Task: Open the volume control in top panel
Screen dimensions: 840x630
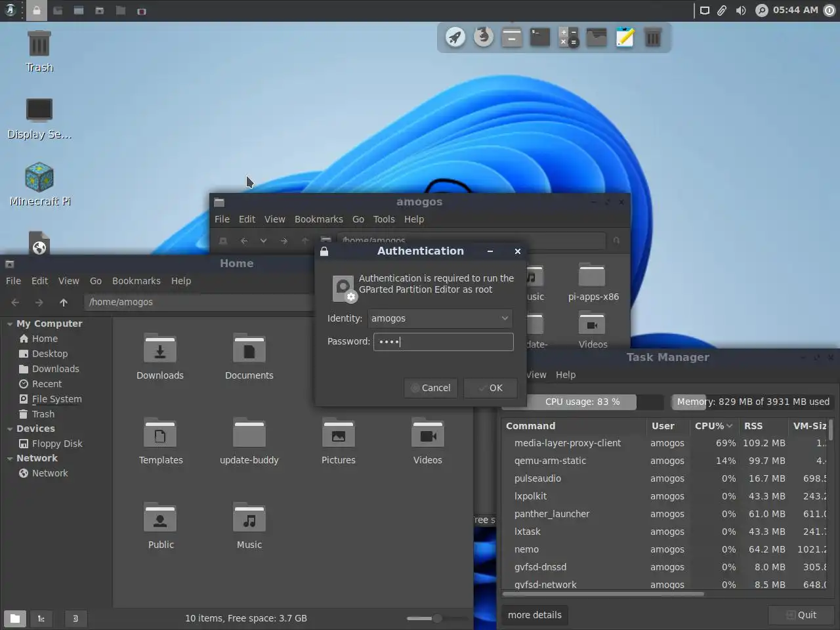Action: pos(741,10)
